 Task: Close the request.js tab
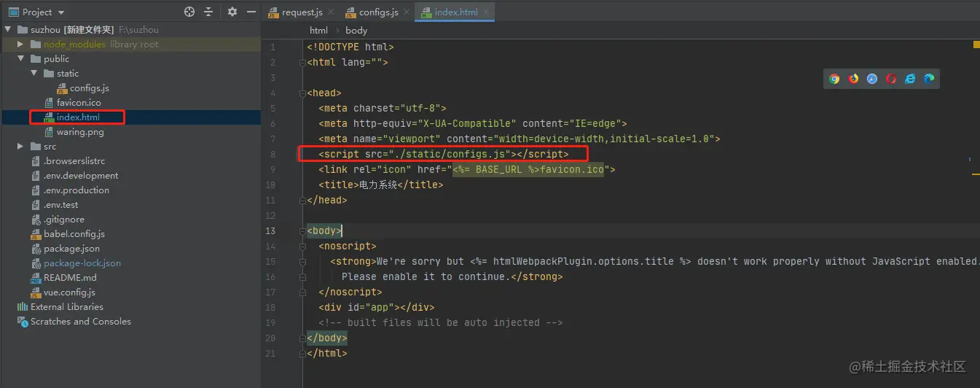tap(329, 12)
